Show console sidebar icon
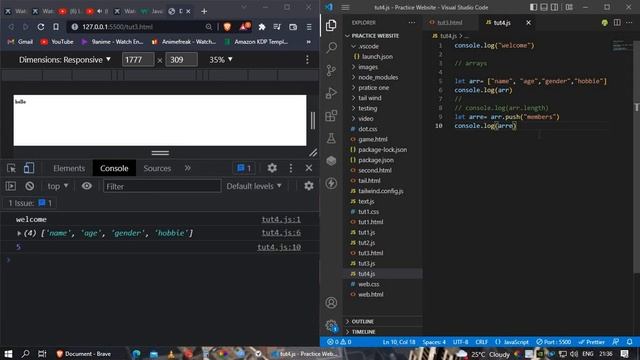The image size is (640, 360). pyautogui.click(x=11, y=186)
